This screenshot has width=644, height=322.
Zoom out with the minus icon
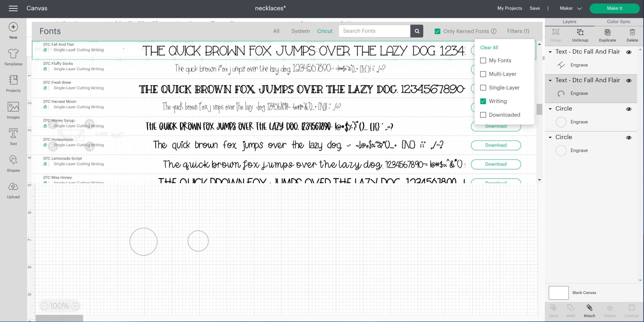44,306
